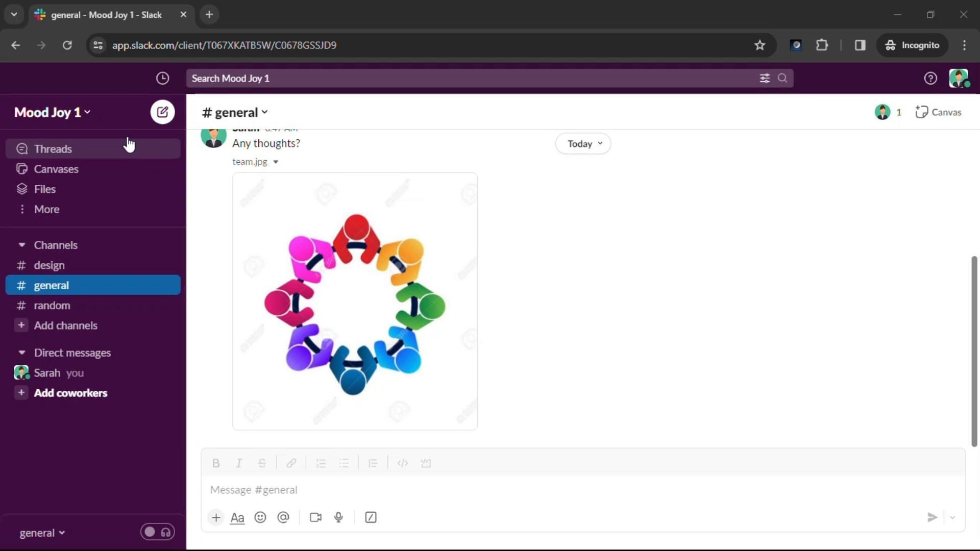
Task: Toggle the huddle headphones switch
Action: coord(157,532)
